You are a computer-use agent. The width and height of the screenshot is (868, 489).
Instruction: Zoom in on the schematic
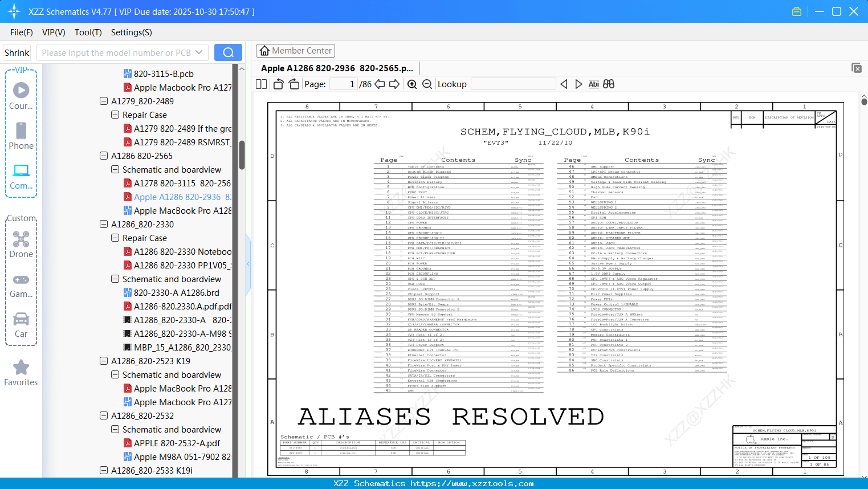tap(412, 84)
